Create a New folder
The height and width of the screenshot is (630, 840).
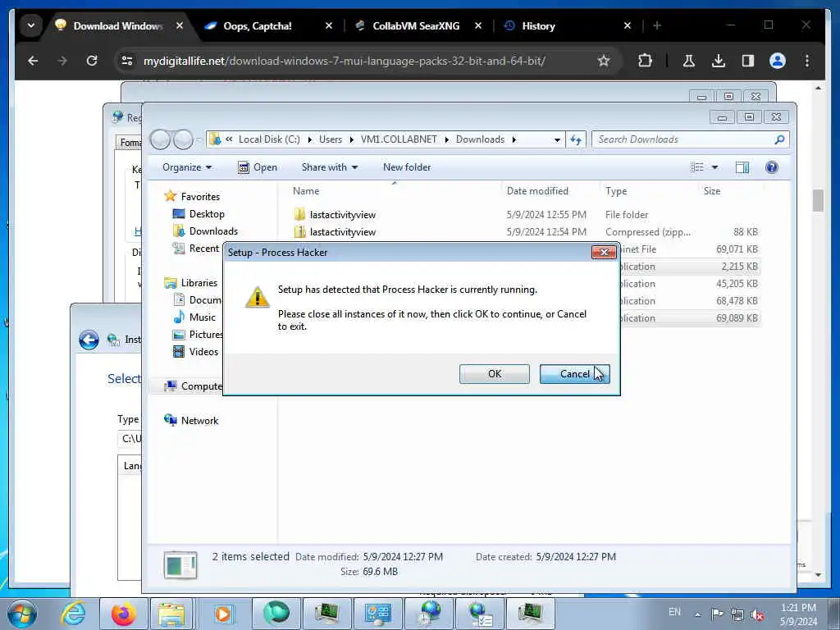407,167
